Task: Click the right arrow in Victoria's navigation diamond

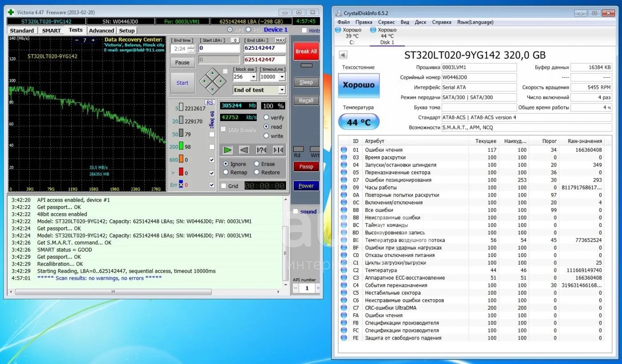Action: pyautogui.click(x=220, y=81)
